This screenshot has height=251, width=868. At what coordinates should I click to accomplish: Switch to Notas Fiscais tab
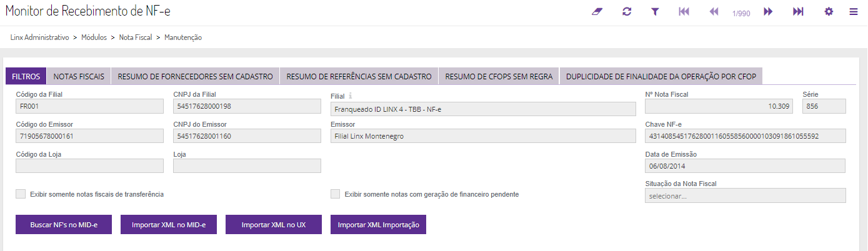click(79, 77)
